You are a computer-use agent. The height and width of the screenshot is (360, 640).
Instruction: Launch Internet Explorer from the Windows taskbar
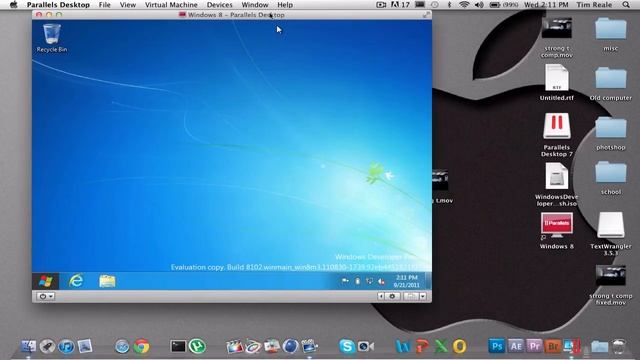click(76, 281)
